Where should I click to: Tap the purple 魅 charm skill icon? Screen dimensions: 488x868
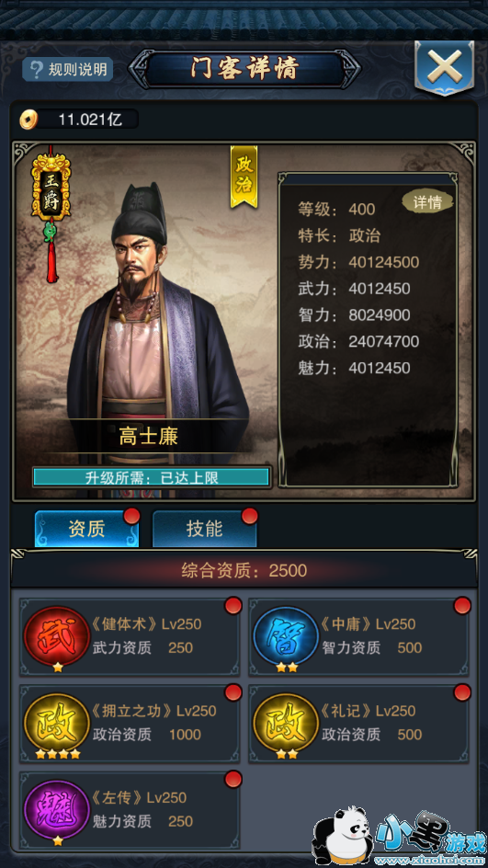pos(56,809)
